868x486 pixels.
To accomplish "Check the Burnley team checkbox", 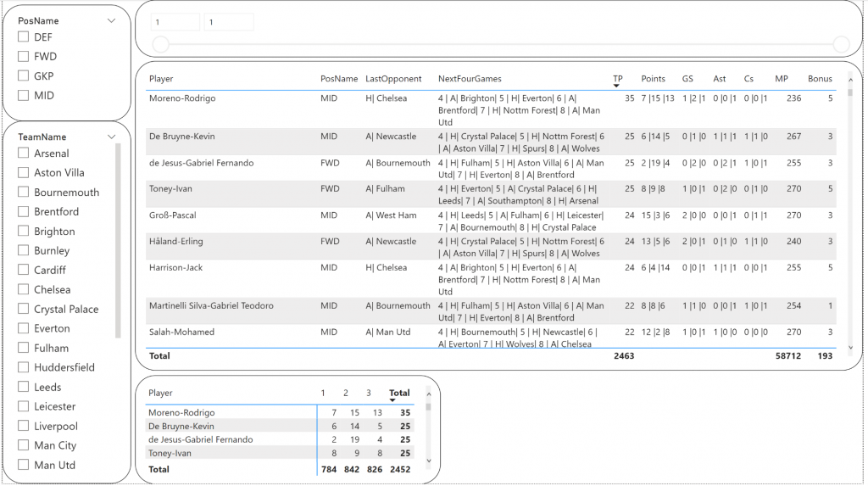I will coord(23,250).
